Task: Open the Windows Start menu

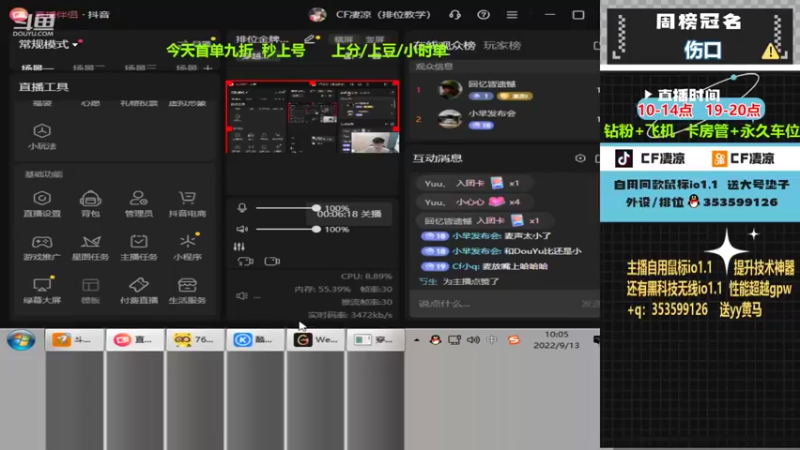Action: tap(21, 340)
